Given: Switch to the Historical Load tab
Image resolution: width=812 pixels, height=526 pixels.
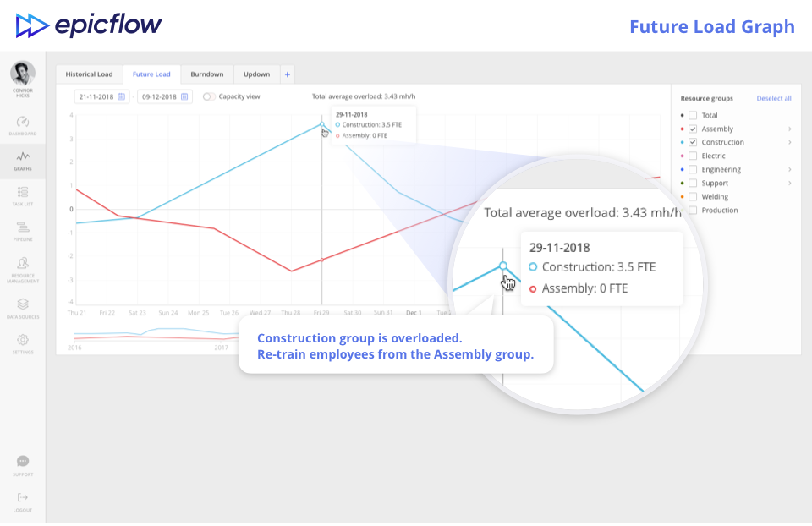Looking at the screenshot, I should tap(89, 74).
